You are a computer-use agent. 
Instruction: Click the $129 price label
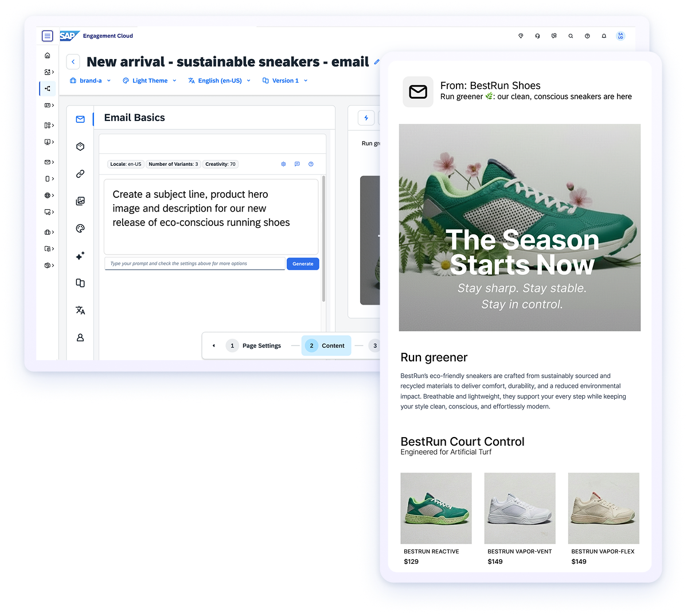tap(411, 562)
